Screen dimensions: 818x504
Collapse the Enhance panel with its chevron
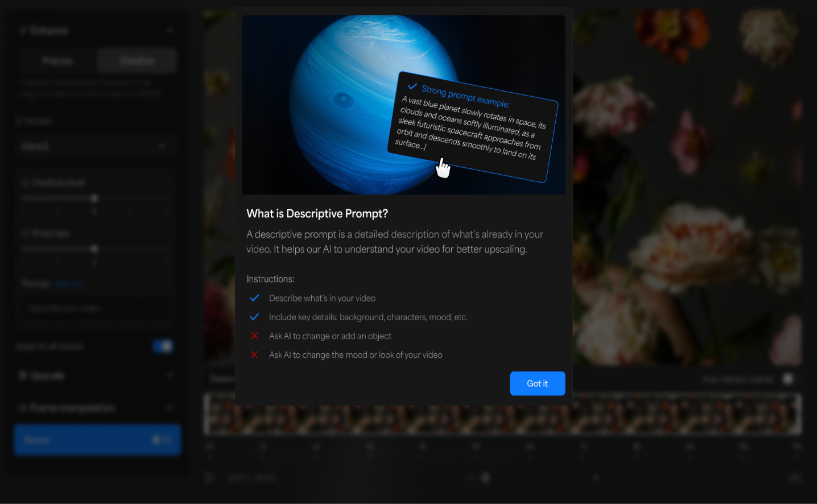point(170,30)
